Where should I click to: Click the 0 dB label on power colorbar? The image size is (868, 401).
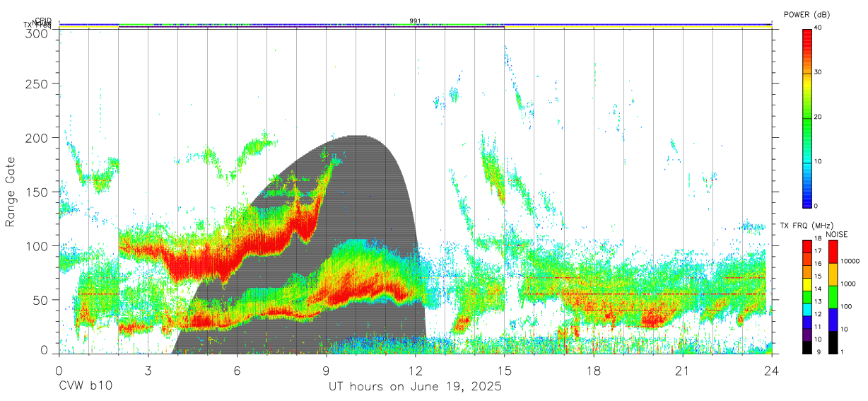tap(817, 206)
